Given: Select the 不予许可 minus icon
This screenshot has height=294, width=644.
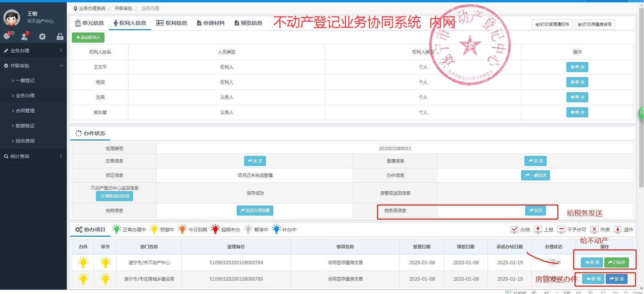Looking at the screenshot, I should pos(561,230).
